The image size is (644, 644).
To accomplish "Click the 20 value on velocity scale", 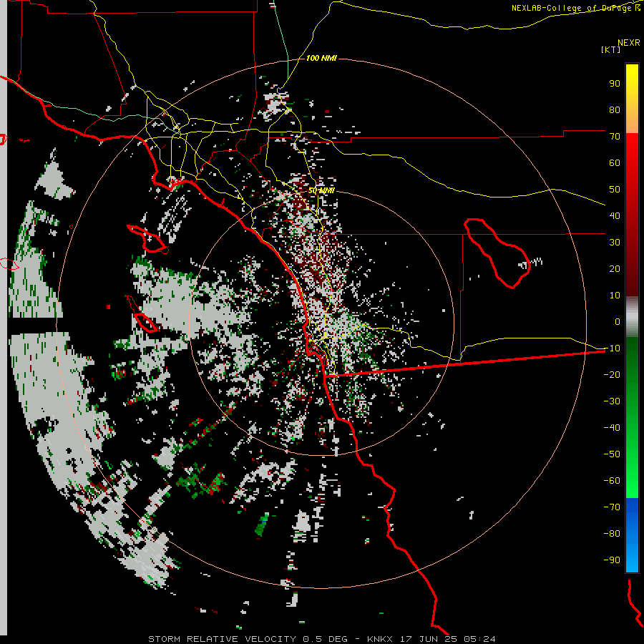I will (615, 268).
